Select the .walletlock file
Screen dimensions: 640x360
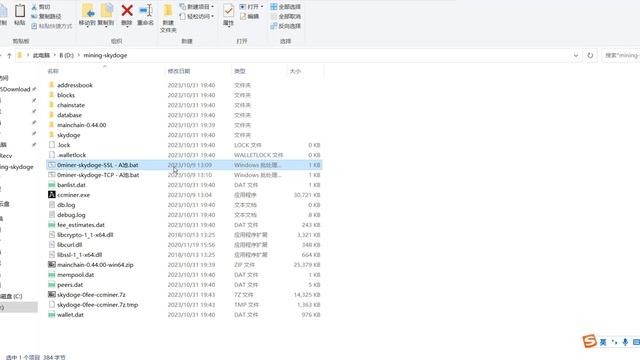coord(184,155)
